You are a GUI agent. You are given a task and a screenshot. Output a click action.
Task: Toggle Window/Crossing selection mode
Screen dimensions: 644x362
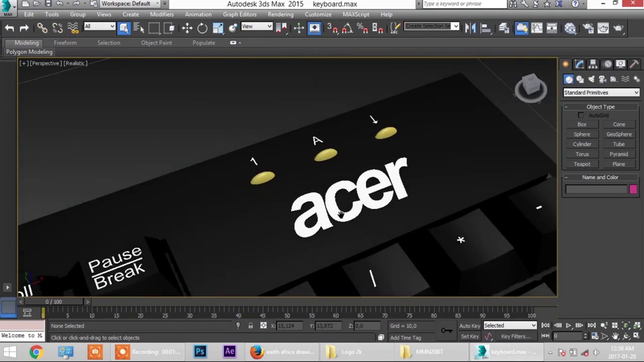[169, 28]
